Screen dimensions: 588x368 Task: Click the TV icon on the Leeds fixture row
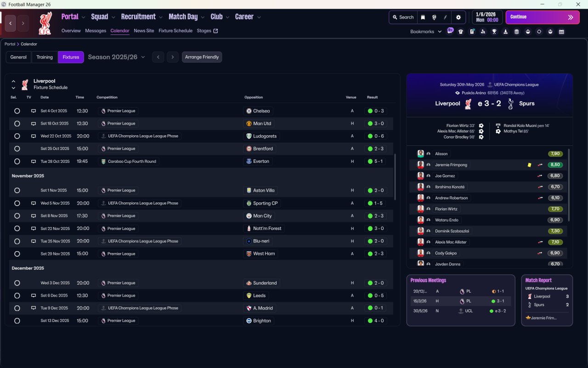click(x=33, y=295)
